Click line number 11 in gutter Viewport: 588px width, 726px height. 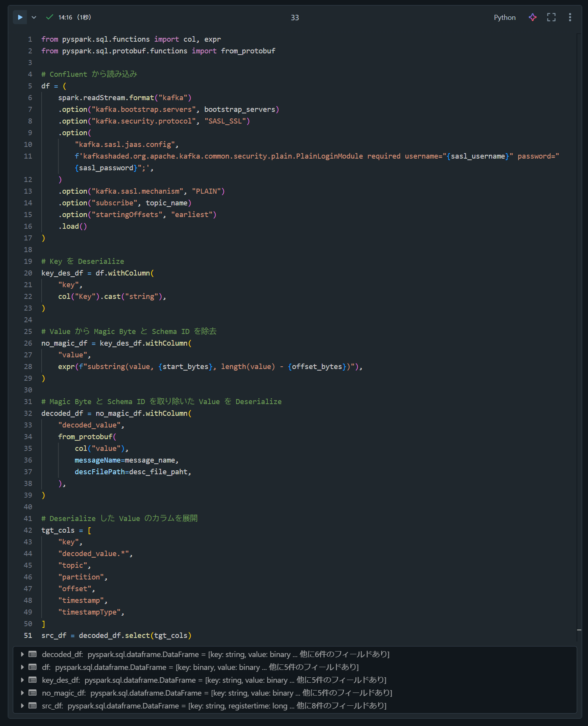[28, 156]
